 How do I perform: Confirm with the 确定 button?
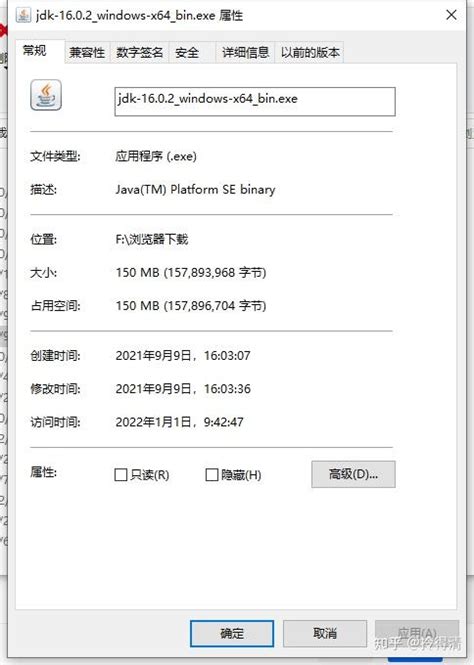point(232,634)
